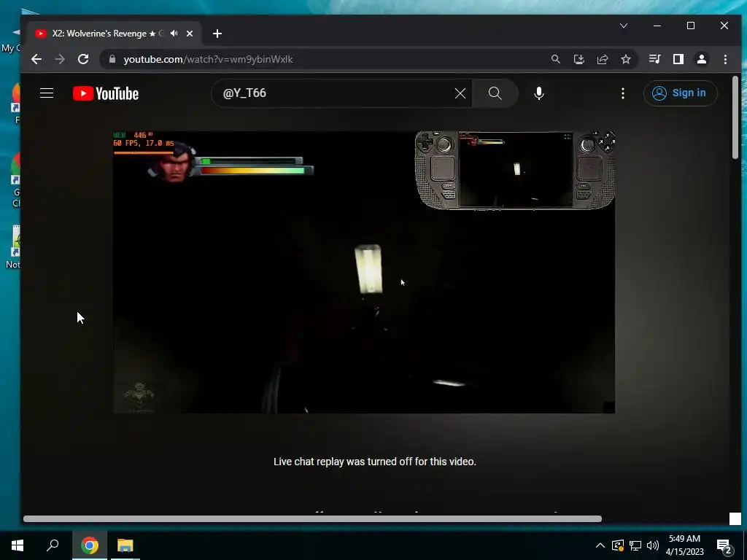The width and height of the screenshot is (747, 560).
Task: Start voice search with the microphone
Action: tap(539, 93)
